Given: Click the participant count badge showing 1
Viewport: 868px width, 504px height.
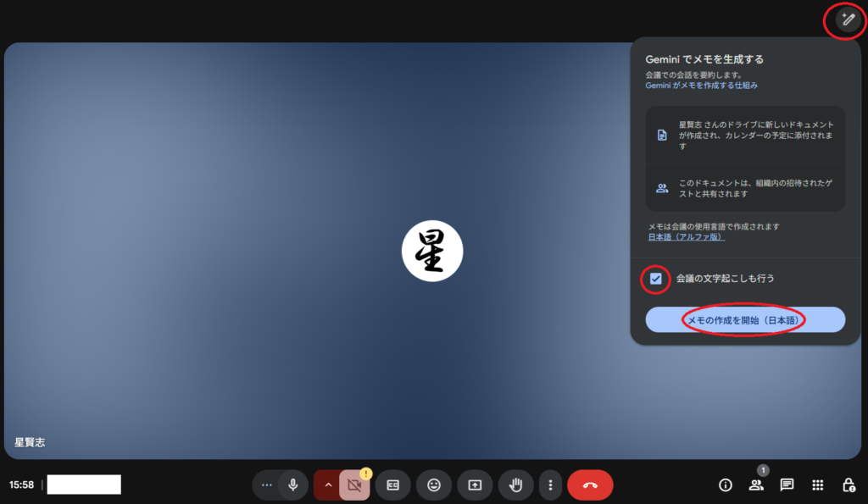Looking at the screenshot, I should tap(763, 470).
